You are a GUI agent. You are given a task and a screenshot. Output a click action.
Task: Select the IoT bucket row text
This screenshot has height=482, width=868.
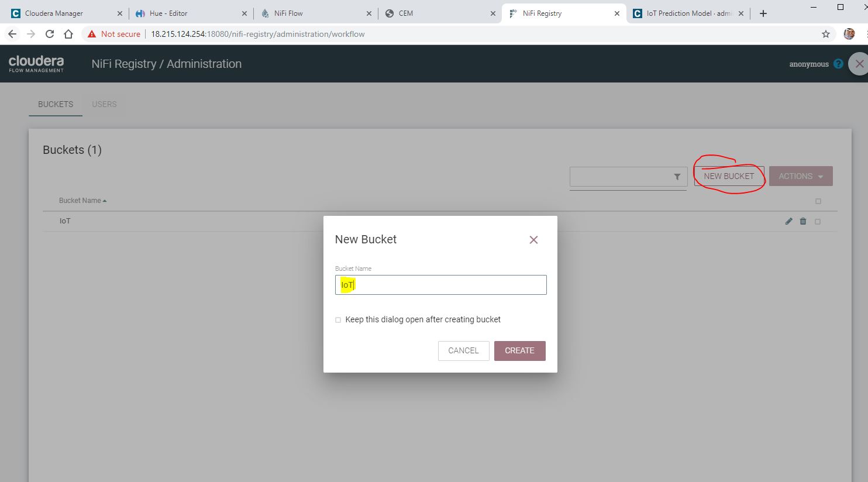click(65, 221)
